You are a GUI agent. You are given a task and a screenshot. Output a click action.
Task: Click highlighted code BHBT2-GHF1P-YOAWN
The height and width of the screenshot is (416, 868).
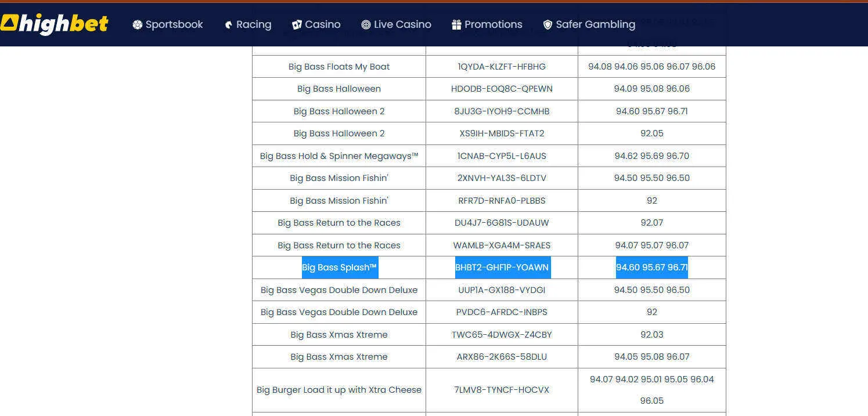(502, 267)
